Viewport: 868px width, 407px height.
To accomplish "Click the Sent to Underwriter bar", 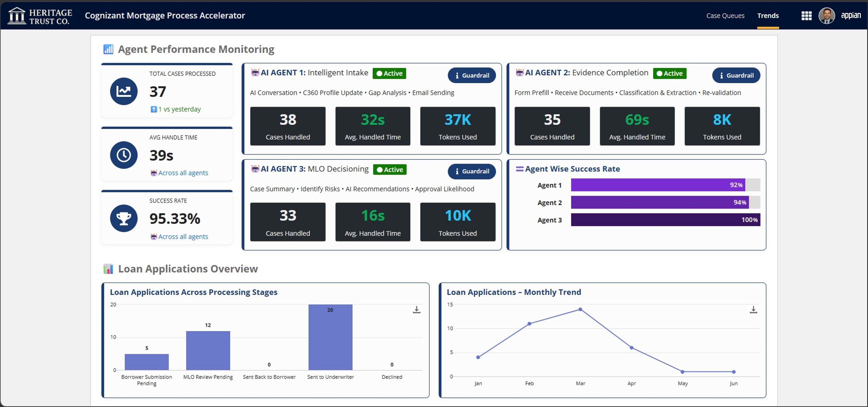I will click(330, 337).
